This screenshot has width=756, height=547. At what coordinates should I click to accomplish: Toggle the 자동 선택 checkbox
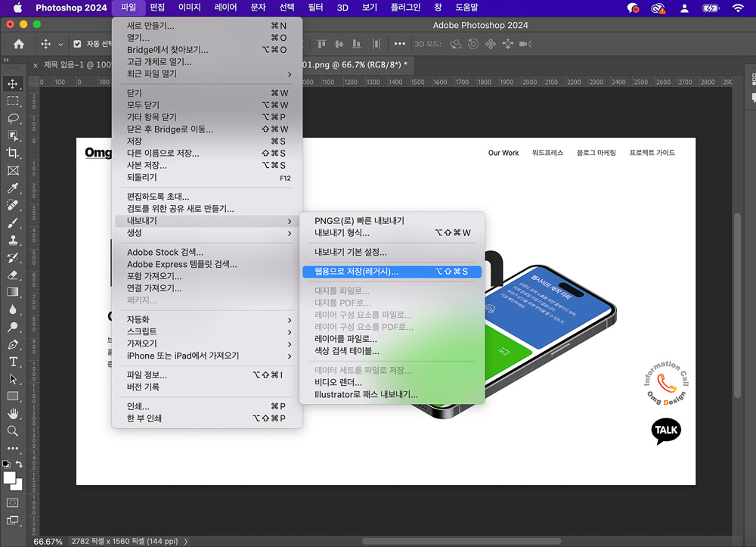click(x=77, y=44)
